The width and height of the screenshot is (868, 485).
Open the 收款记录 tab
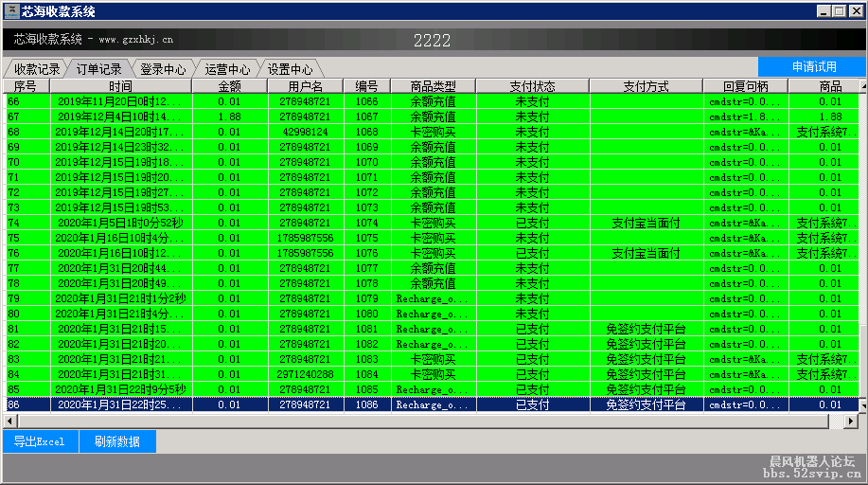coord(36,69)
